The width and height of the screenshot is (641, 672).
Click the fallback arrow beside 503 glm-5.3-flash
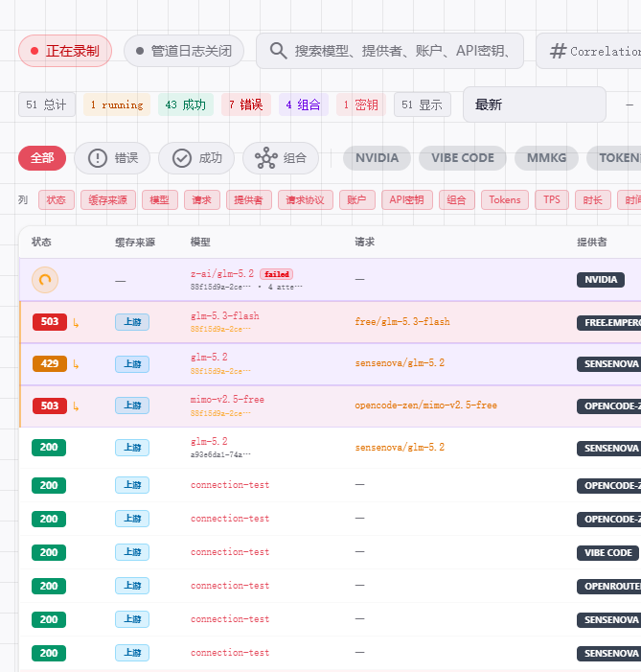(76, 323)
